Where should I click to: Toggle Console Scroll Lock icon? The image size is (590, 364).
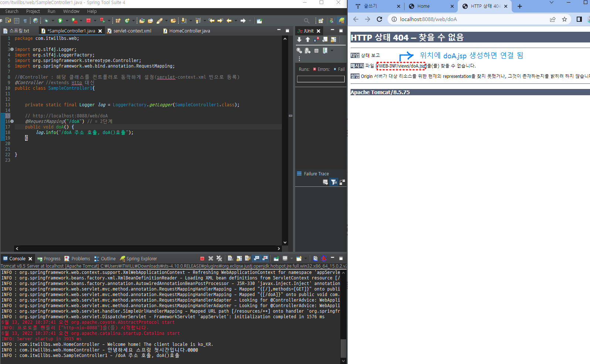point(239,258)
